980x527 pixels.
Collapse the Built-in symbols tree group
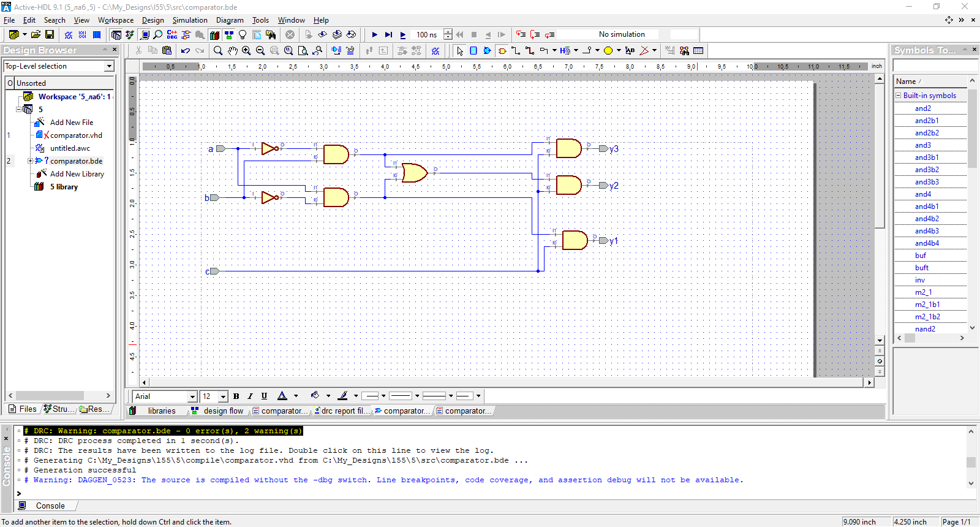pyautogui.click(x=899, y=96)
